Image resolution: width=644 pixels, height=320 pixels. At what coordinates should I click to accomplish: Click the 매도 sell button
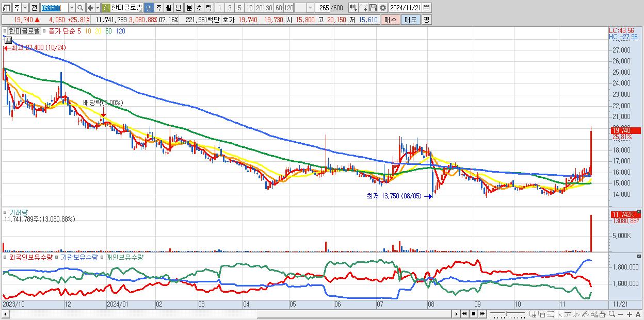point(411,20)
